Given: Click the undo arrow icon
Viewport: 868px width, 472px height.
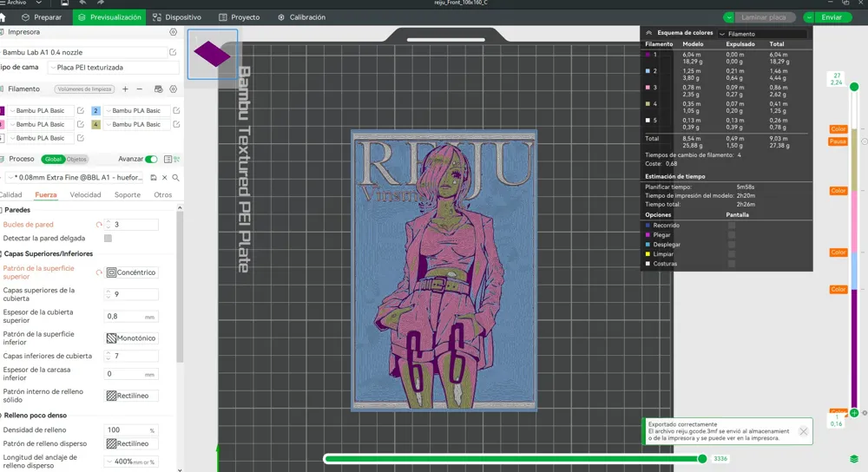Looking at the screenshot, I should tap(82, 3).
